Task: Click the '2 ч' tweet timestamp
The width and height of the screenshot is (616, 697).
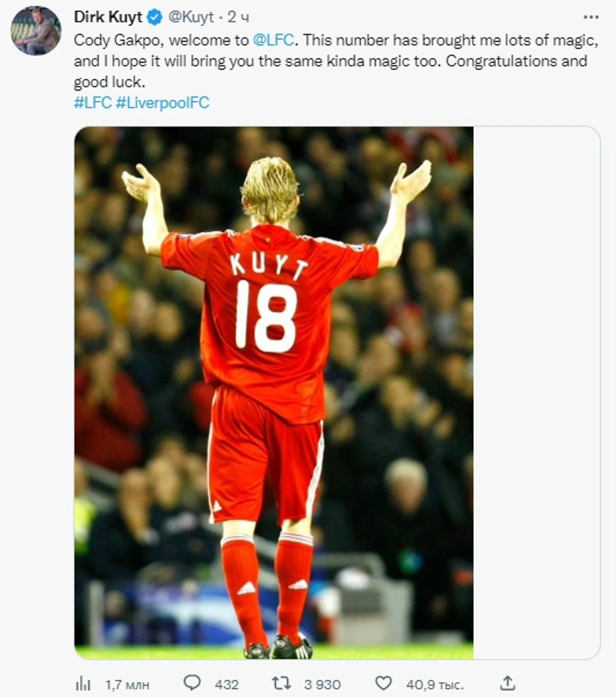Action: click(238, 17)
